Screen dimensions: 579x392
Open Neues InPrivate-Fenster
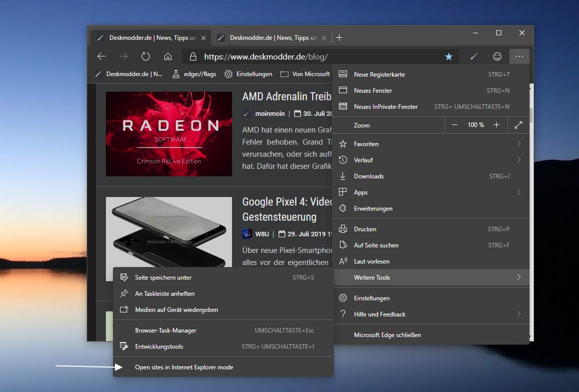431,107
